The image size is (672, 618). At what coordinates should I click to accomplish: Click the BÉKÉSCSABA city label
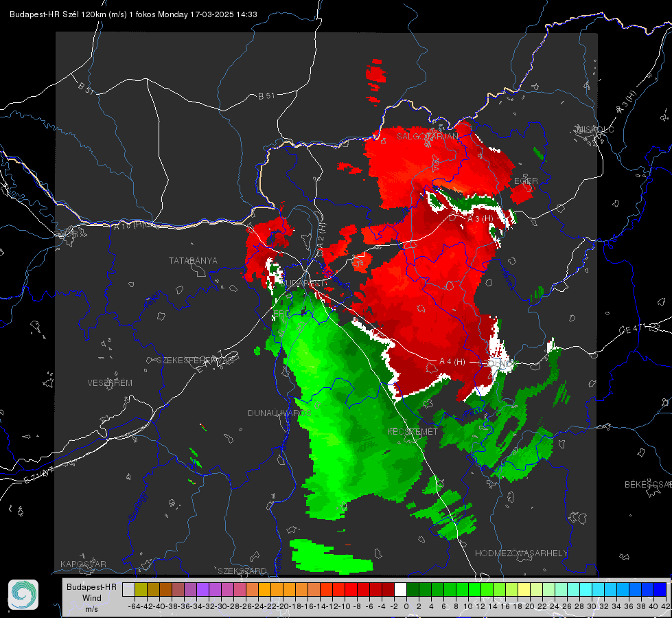[647, 485]
